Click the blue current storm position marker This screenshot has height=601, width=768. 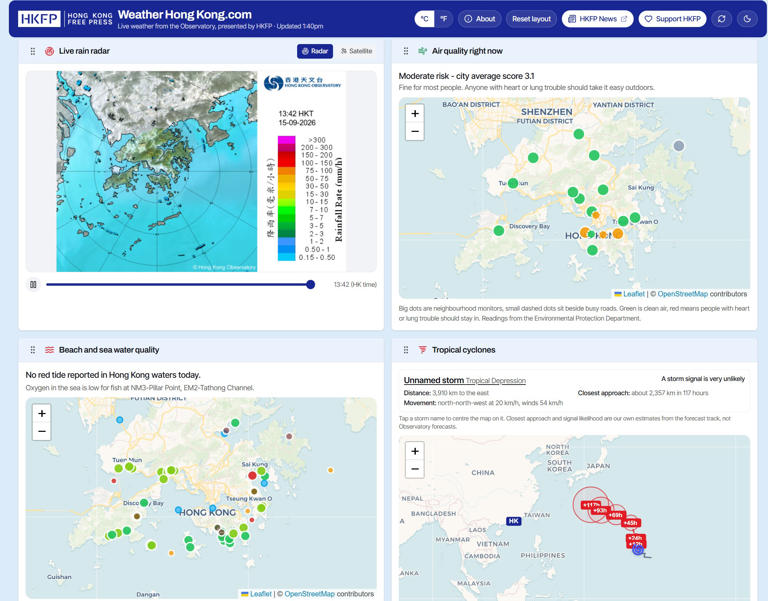pyautogui.click(x=638, y=550)
